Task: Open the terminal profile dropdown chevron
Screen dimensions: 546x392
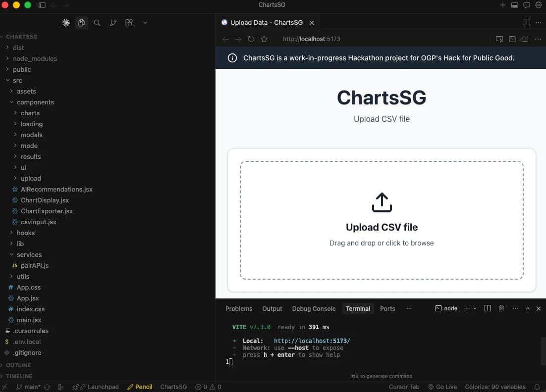Action: [474, 308]
